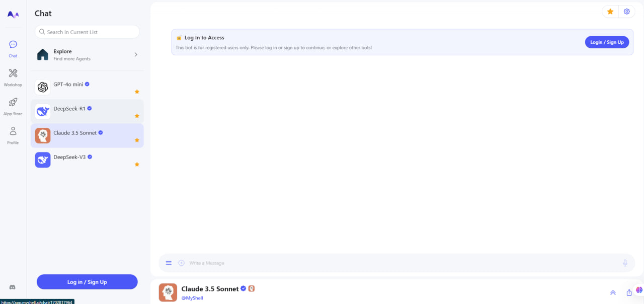This screenshot has width=644, height=304.
Task: Open the AIpp Store rocket icon
Action: (x=13, y=102)
